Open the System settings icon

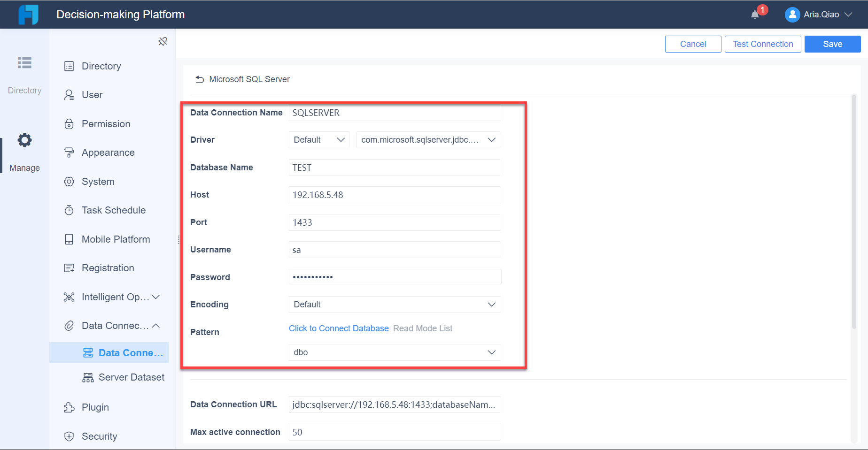[69, 181]
